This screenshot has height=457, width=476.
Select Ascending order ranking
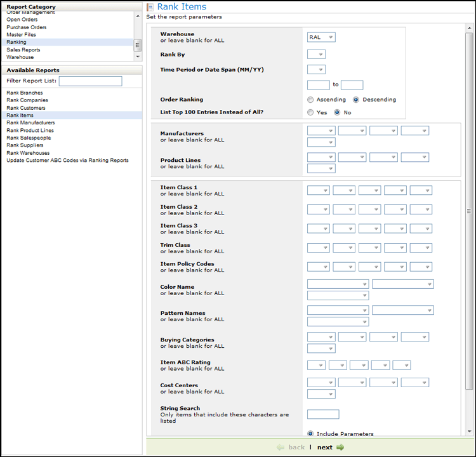310,100
